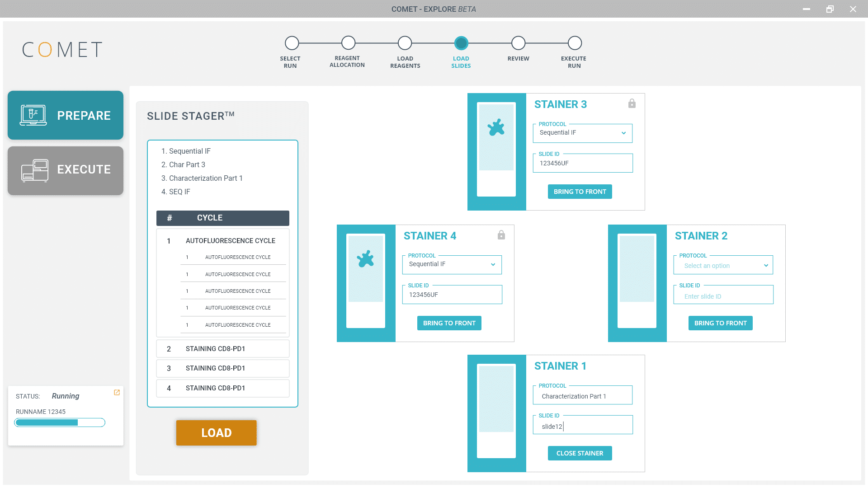This screenshot has height=488, width=868.
Task: Select the Review step circle
Action: 518,43
